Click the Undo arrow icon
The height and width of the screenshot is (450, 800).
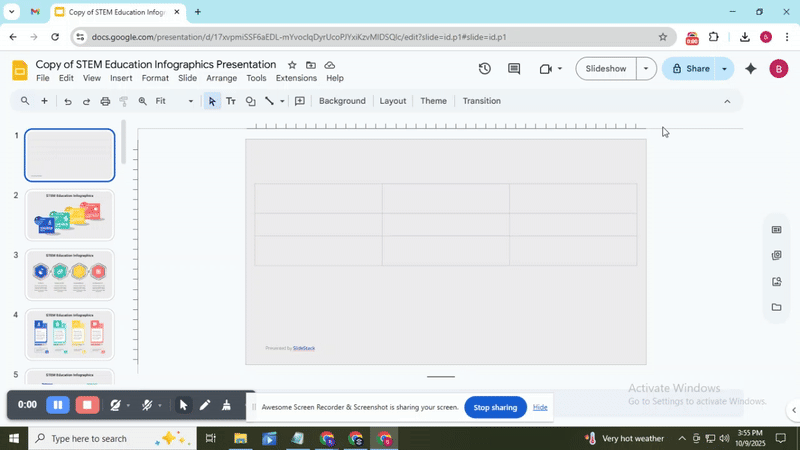[68, 101]
